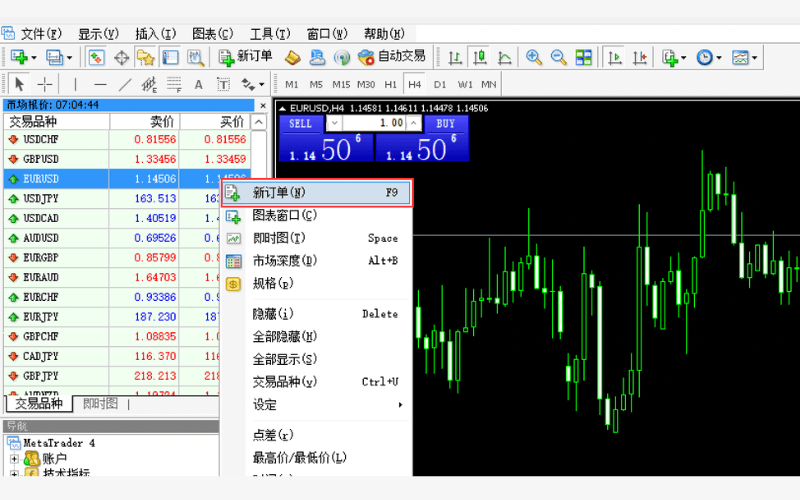Select the GBPUSD row in market watch

click(x=127, y=159)
